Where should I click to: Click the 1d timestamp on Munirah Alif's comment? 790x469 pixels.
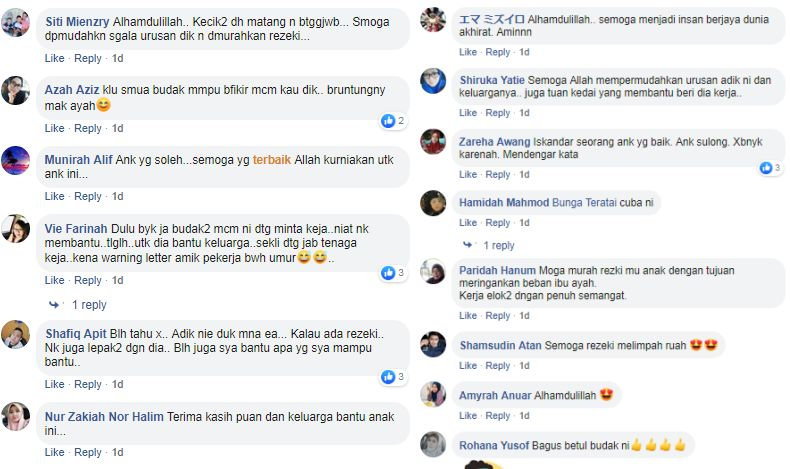117,196
